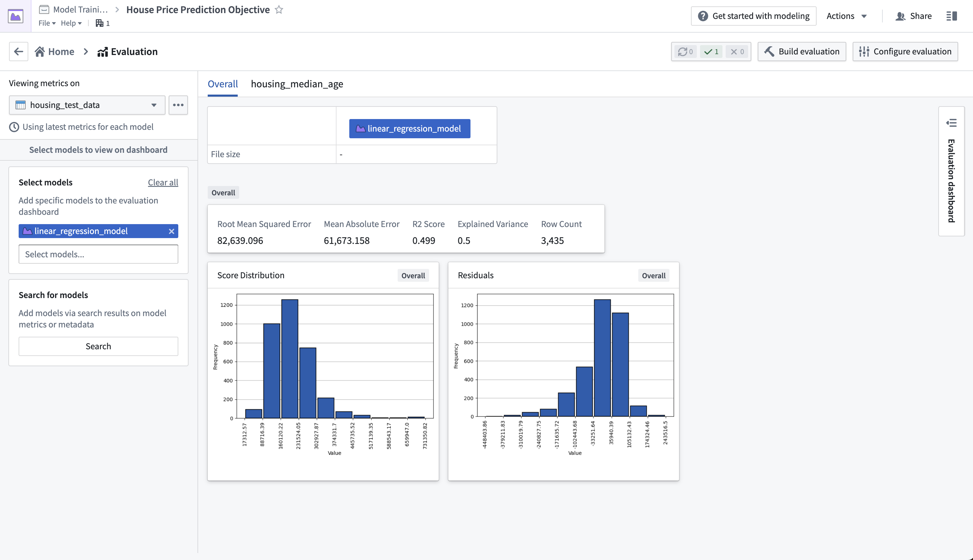
Task: Open the Help menu
Action: 71,23
